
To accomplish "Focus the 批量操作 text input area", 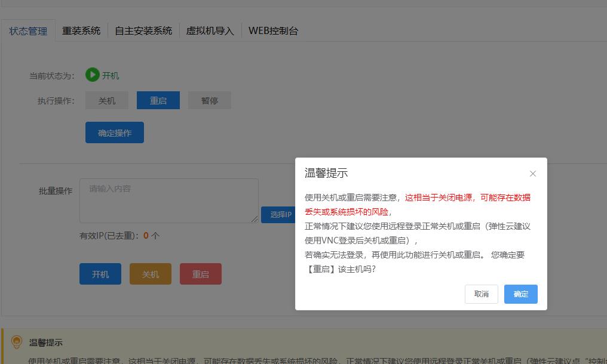I will (x=169, y=200).
